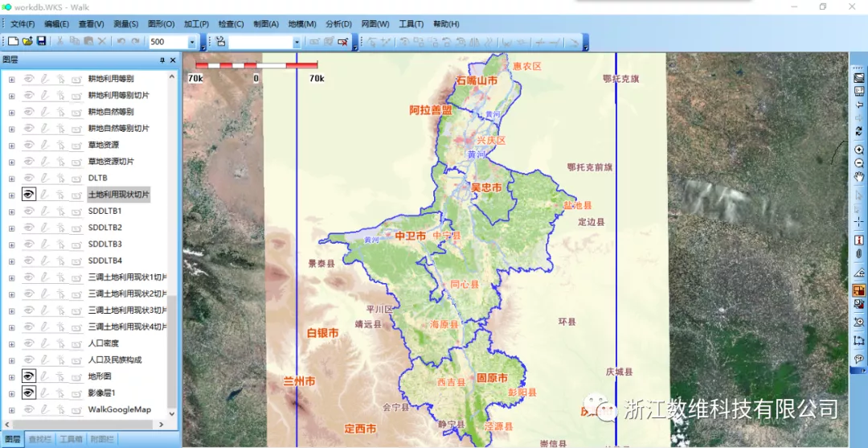Image resolution: width=868 pixels, height=448 pixels.
Task: Open the 分析(D) menu
Action: pos(339,24)
